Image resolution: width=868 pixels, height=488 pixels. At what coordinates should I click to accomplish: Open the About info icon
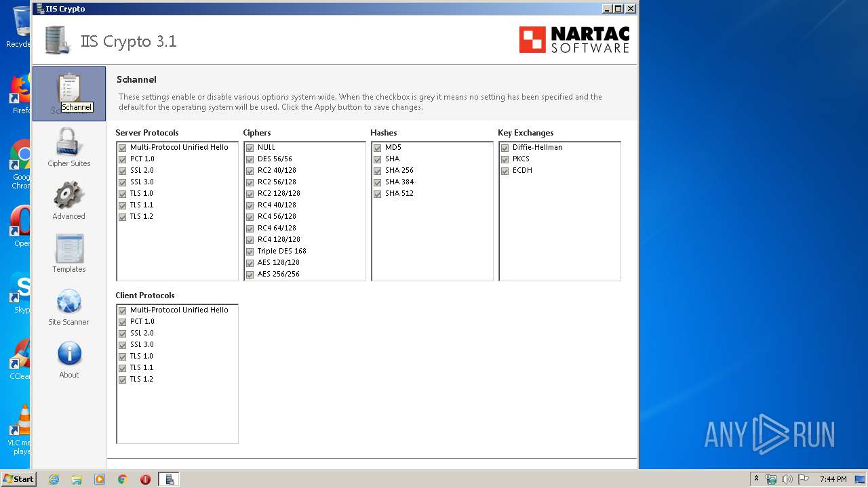[68, 354]
